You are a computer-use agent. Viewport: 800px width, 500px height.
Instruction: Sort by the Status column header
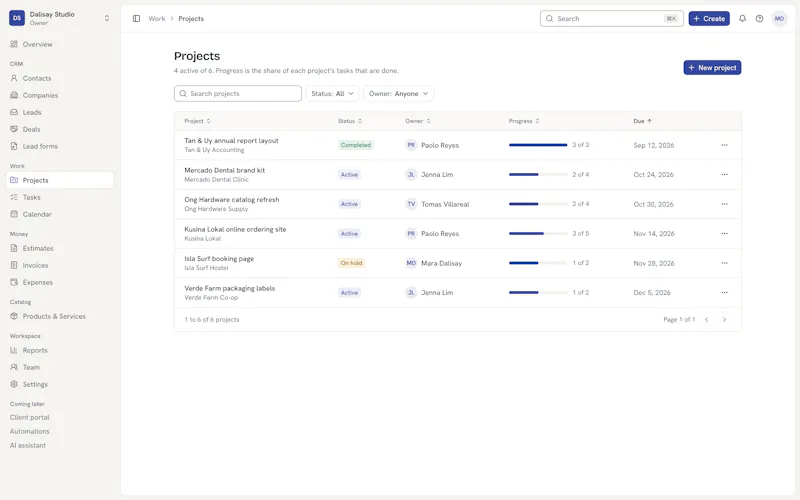coord(349,121)
